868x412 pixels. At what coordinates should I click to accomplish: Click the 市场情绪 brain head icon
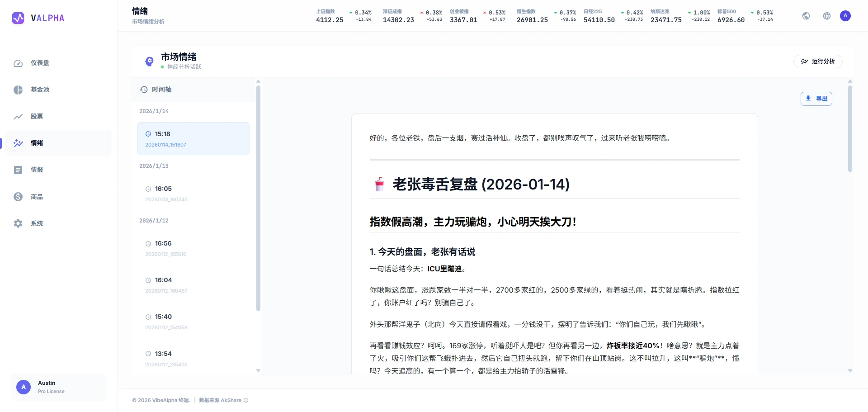point(149,62)
